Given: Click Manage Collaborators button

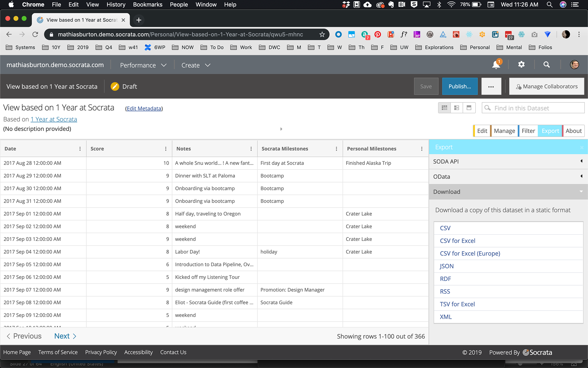Looking at the screenshot, I should click(x=547, y=86).
